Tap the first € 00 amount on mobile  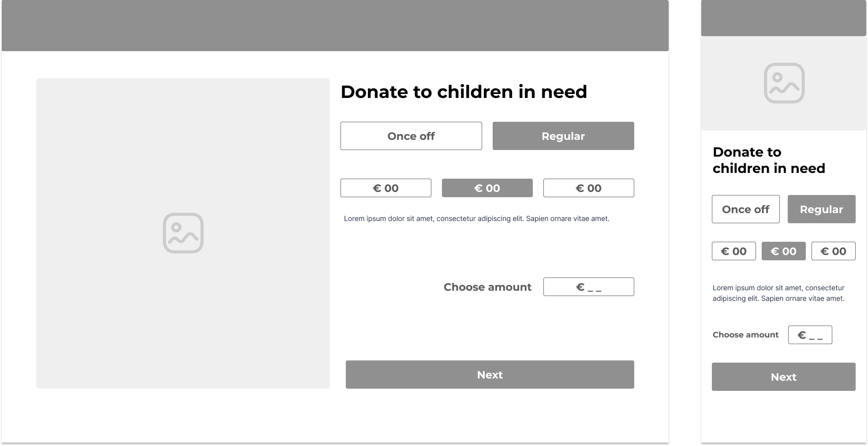pos(733,251)
